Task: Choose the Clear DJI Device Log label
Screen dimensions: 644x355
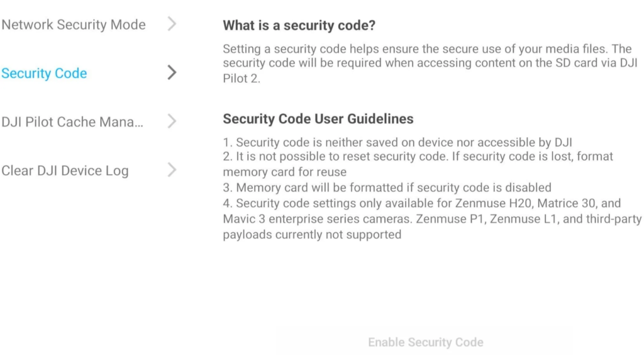Action: tap(65, 171)
